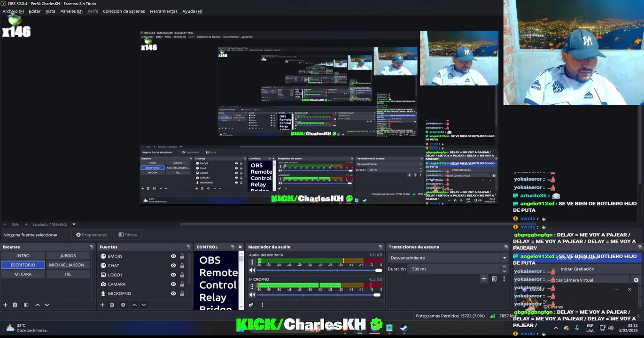Click the CONTROL panel vertical scrollbar
Image resolution: width=644 pixels, height=338 pixels.
(241, 281)
